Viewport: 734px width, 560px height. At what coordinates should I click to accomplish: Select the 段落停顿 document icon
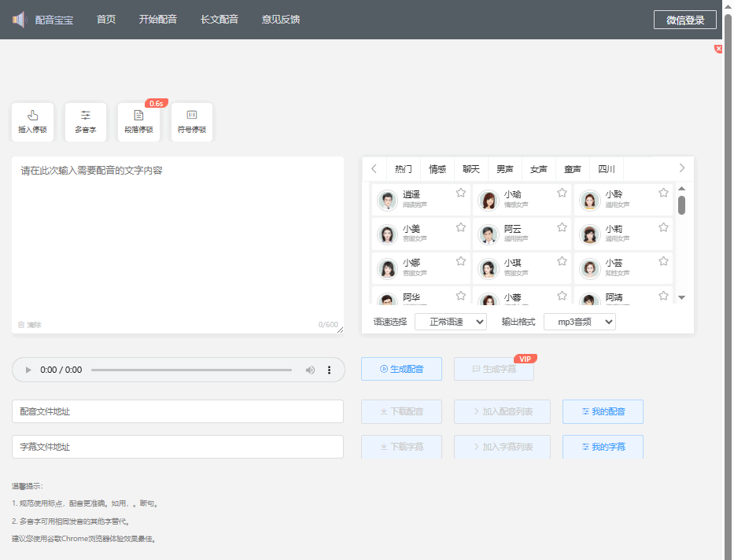click(x=138, y=116)
